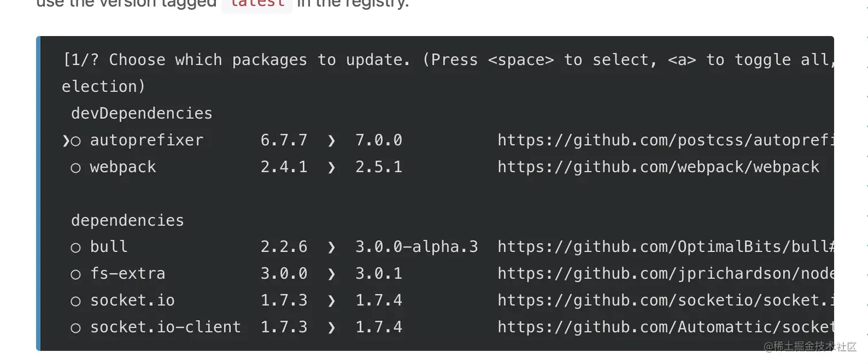Viewport: 868px width, 364px height.
Task: Click the arrow between webpack versions
Action: pyautogui.click(x=331, y=168)
